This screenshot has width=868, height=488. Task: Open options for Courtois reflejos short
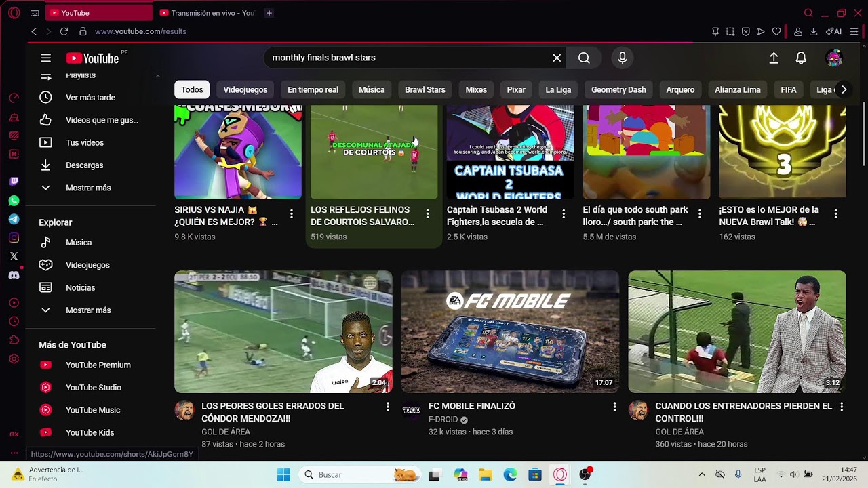tap(427, 214)
